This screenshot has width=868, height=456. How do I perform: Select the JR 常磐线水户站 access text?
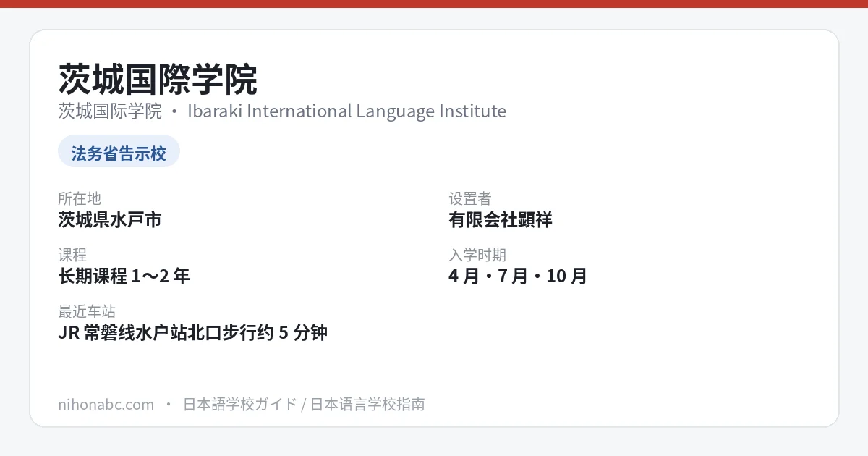(x=123, y=332)
